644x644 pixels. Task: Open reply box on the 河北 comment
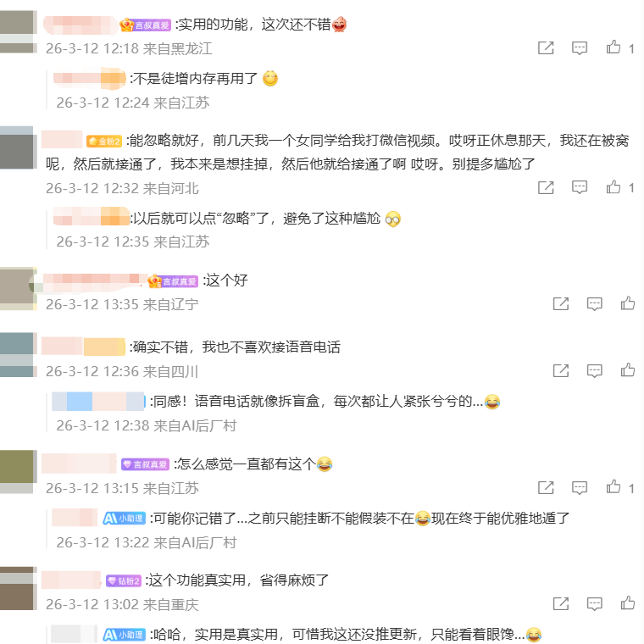click(x=580, y=188)
